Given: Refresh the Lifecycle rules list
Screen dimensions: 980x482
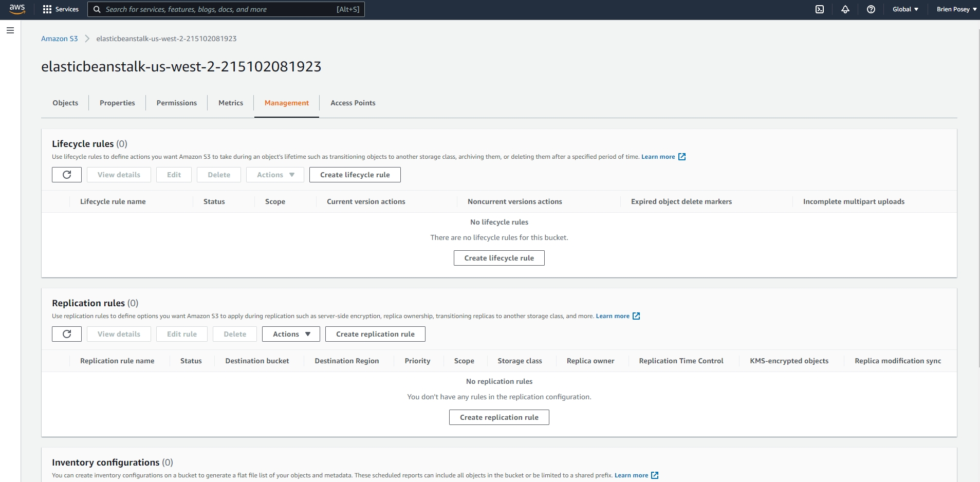Looking at the screenshot, I should [66, 174].
